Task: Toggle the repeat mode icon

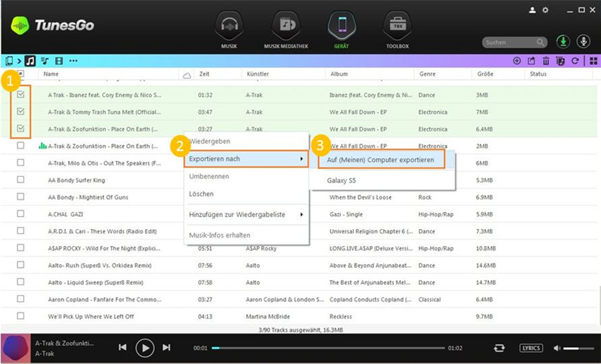Action: tap(499, 348)
